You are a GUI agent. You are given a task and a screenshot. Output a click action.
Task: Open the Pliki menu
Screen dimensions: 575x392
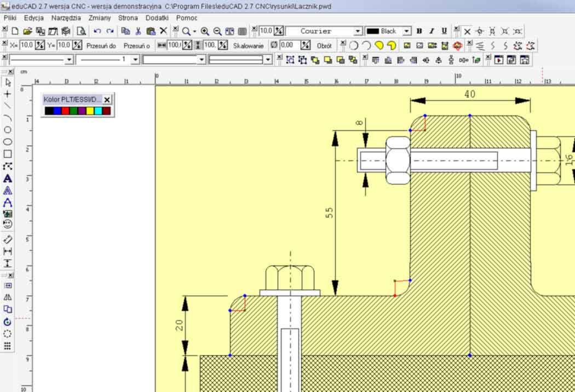pyautogui.click(x=10, y=18)
